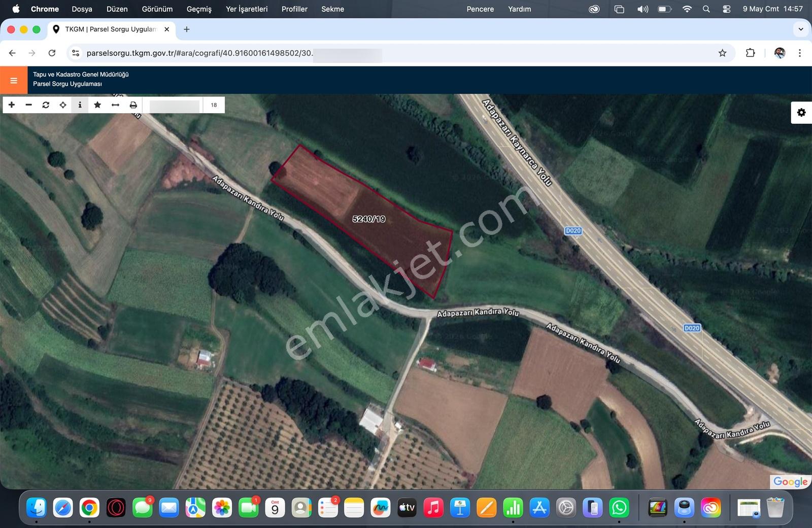Launch Safari from the dock
This screenshot has width=812, height=528.
tap(63, 508)
